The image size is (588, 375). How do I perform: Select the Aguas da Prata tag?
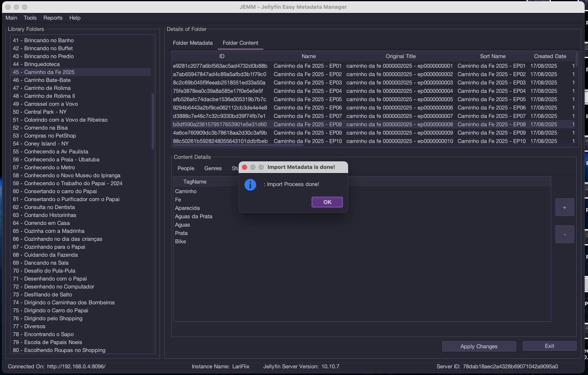(193, 217)
